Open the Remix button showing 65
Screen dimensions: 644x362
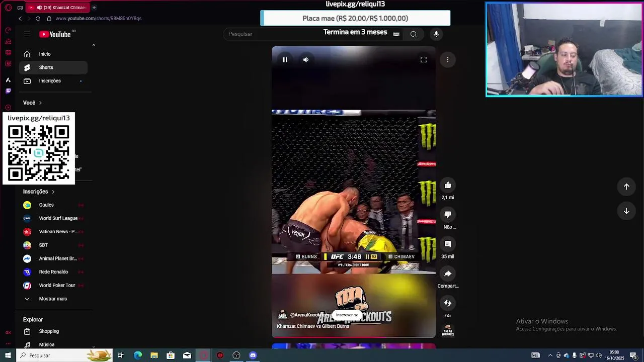click(x=448, y=303)
